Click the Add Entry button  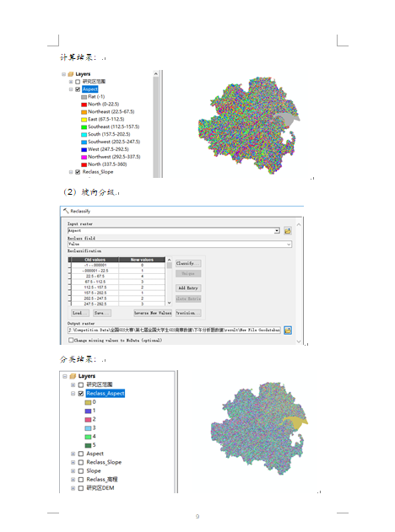pos(188,288)
